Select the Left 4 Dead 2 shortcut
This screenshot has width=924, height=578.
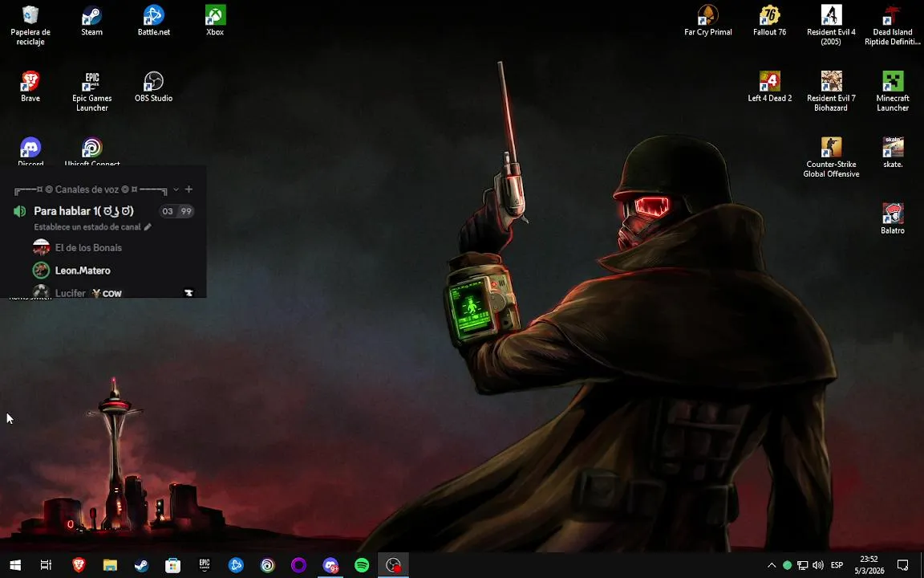click(770, 87)
